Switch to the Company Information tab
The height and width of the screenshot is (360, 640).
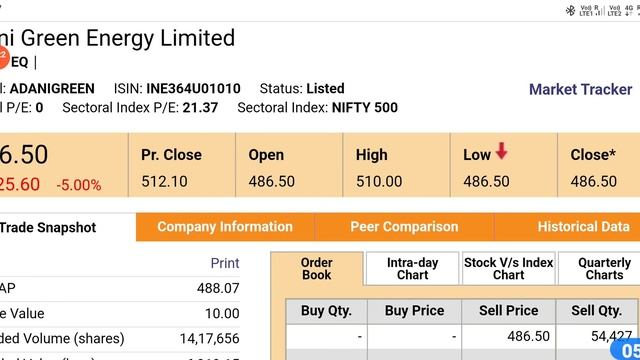click(225, 227)
